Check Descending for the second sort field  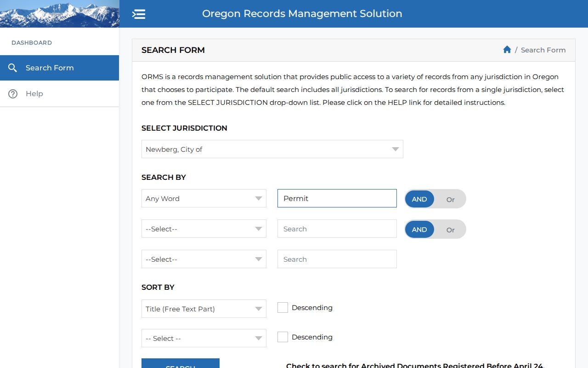click(x=283, y=337)
